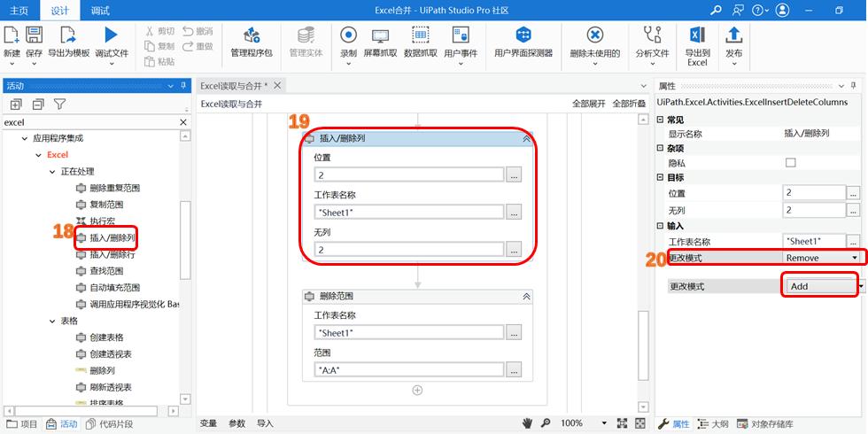This screenshot has height=434, width=868.
Task: Click 导出到 Excel icon
Action: point(698,35)
